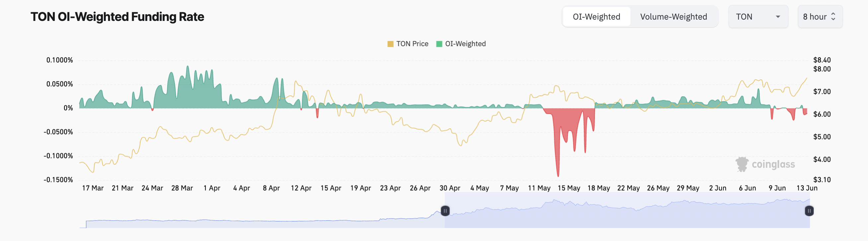868x241 pixels.
Task: Click the green OI-Weighted legend swatch
Action: pos(439,44)
